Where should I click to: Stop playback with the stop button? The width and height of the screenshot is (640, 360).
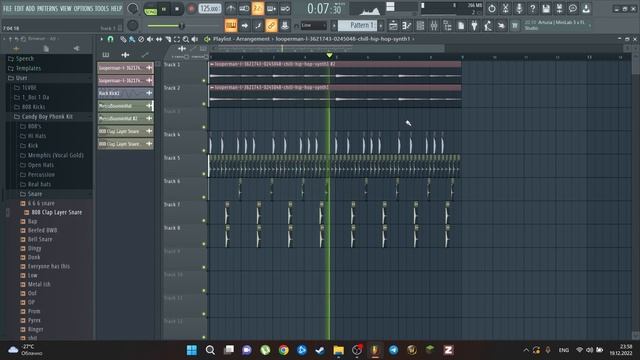[177, 9]
